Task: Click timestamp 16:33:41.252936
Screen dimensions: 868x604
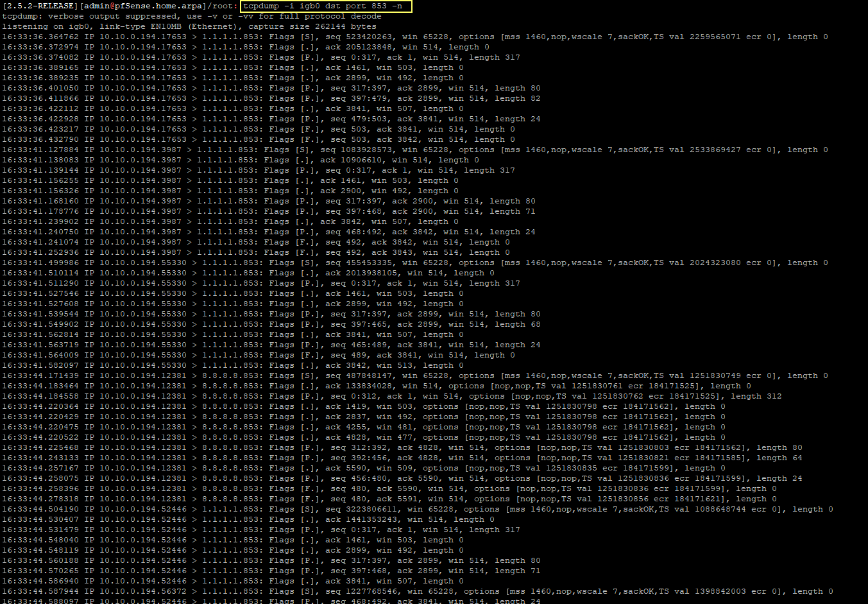Action: point(40,252)
